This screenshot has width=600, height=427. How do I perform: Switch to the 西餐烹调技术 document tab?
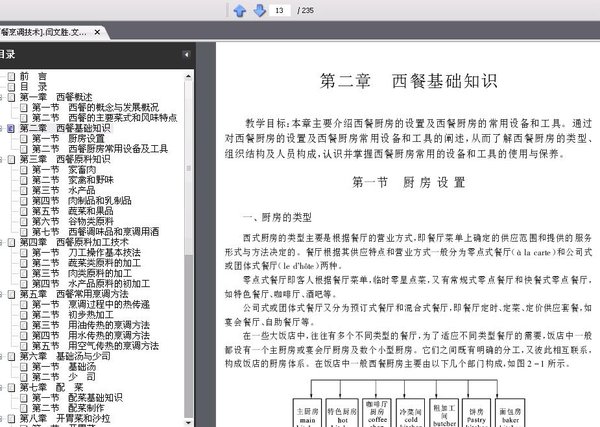[44, 32]
